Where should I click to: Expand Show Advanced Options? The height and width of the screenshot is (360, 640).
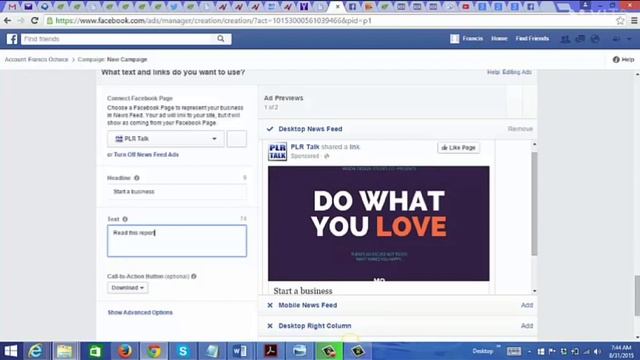(x=140, y=313)
